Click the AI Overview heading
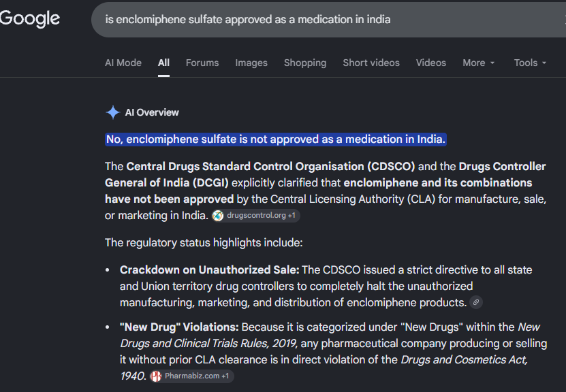The width and height of the screenshot is (566, 392). tap(152, 112)
